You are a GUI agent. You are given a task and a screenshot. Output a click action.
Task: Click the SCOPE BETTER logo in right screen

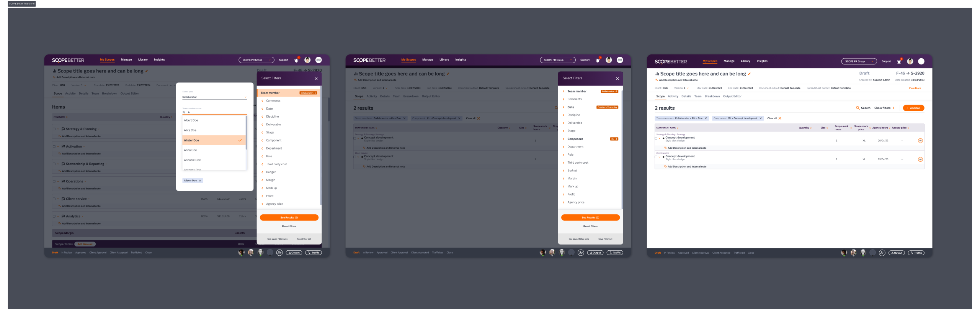tap(671, 61)
